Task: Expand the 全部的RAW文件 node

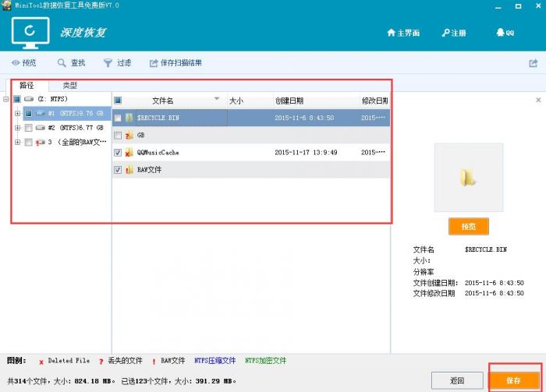Action: [x=17, y=142]
